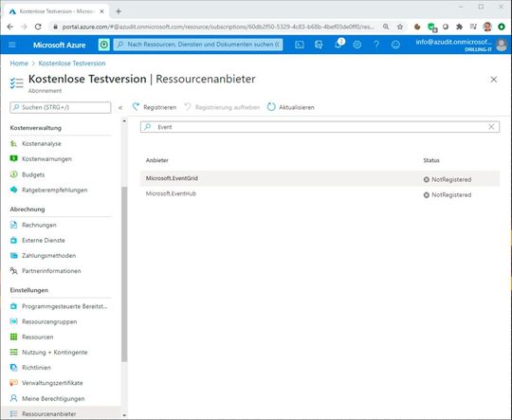512x420 pixels.
Task: Focus the Azure global search box
Action: click(x=198, y=45)
